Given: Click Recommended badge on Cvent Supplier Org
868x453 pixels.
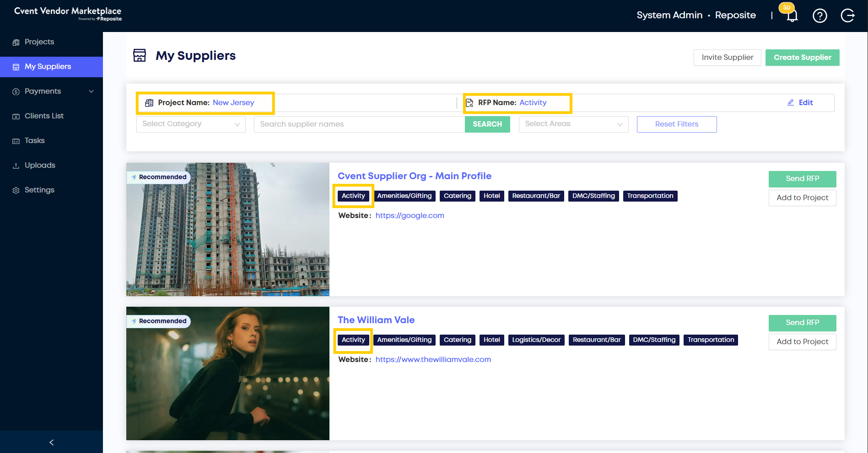Looking at the screenshot, I should pyautogui.click(x=158, y=177).
